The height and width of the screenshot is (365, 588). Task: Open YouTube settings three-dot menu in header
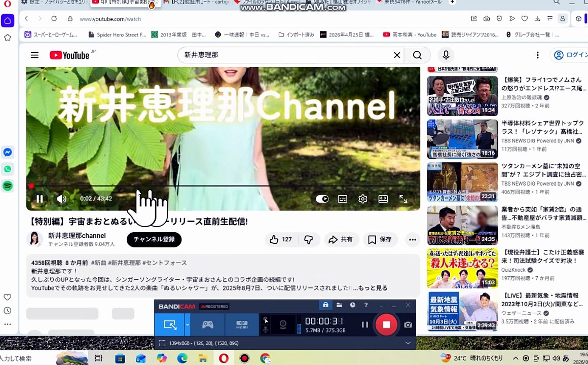click(537, 55)
